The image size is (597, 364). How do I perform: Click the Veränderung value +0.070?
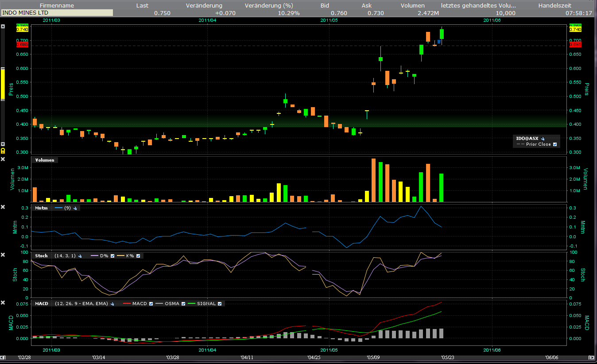pos(225,13)
